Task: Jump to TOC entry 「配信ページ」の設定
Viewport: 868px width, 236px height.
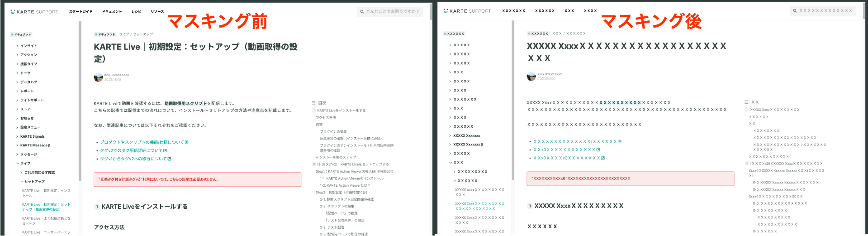Action: pyautogui.click(x=341, y=213)
